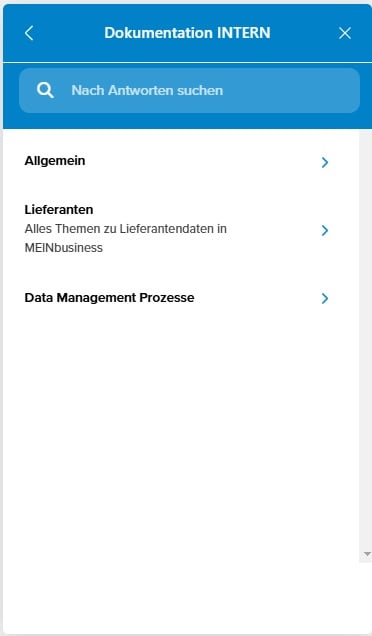Select the Alles Themen zu Lieferantendaten line

click(125, 229)
